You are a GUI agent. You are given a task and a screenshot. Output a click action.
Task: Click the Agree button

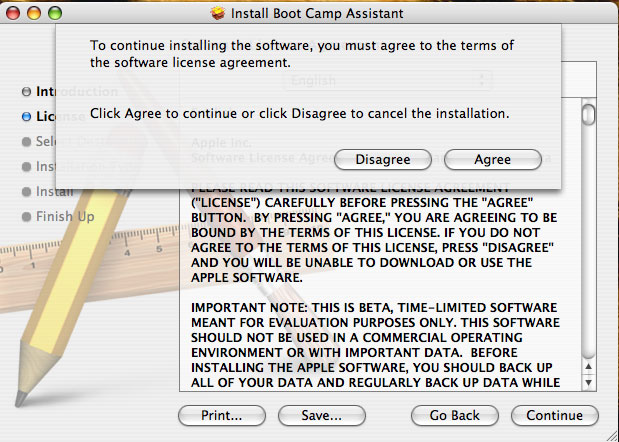(492, 159)
